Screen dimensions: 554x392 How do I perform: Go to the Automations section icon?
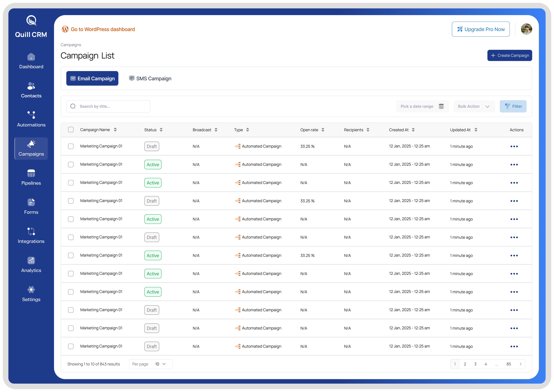tap(31, 115)
